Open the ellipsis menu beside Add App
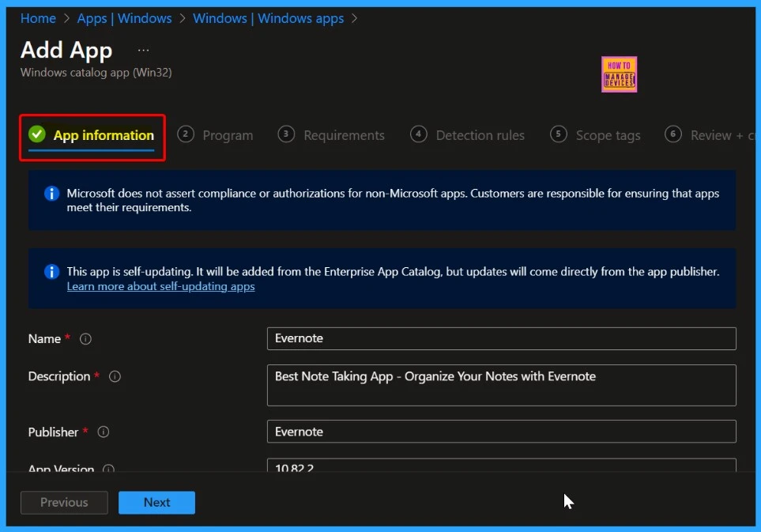Image resolution: width=761 pixels, height=532 pixels. click(x=143, y=50)
